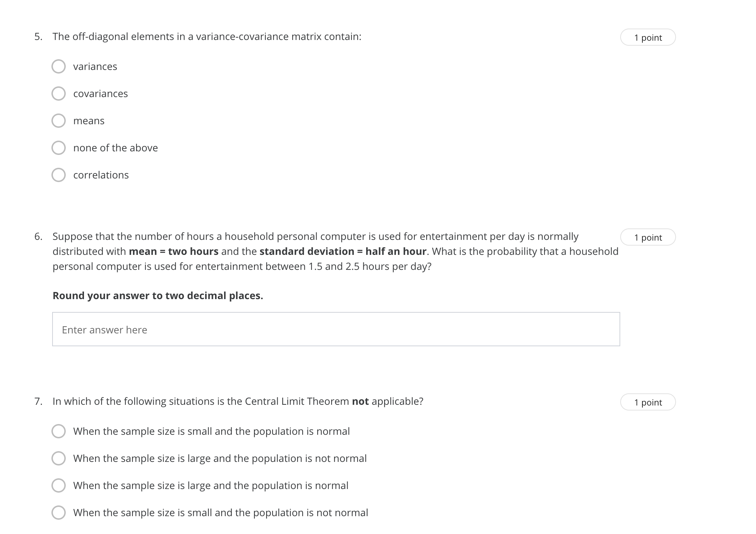This screenshot has width=756, height=534.
Task: Choose the last option of question 7
Action: point(59,513)
